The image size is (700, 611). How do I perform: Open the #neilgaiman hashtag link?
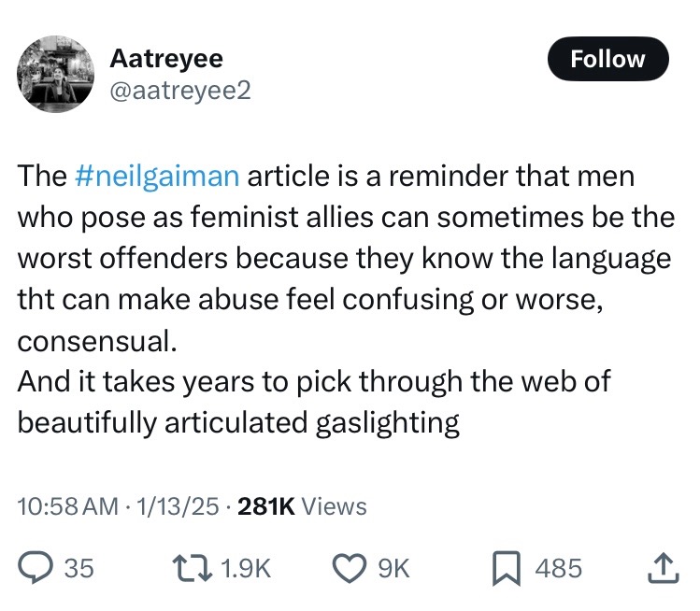[x=156, y=176]
